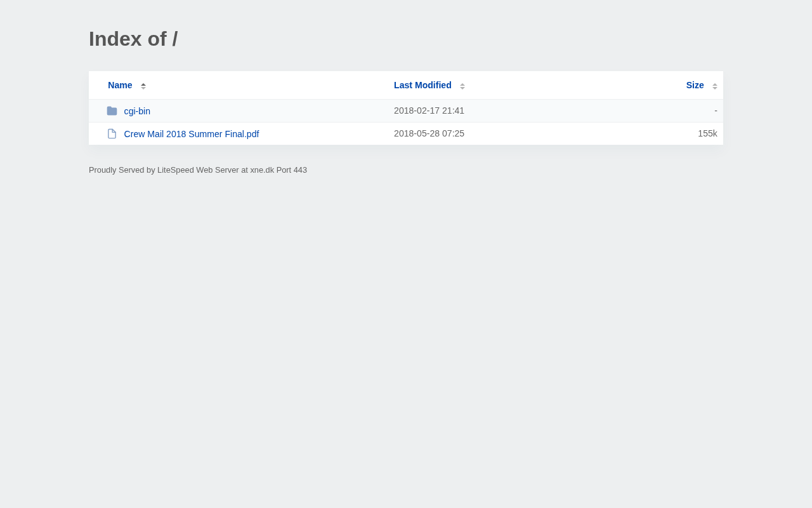
Task: Click "LiteSpeed Web Server" footer text
Action: (x=198, y=170)
